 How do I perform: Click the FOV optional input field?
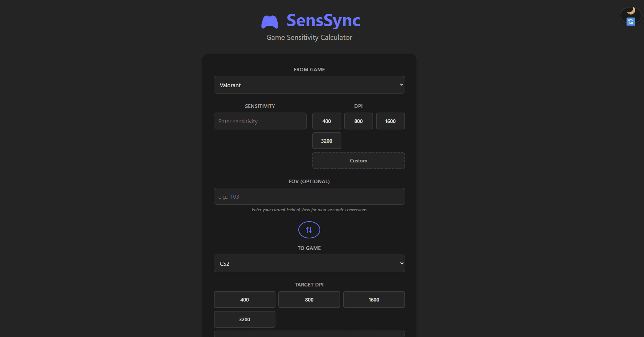pos(309,196)
